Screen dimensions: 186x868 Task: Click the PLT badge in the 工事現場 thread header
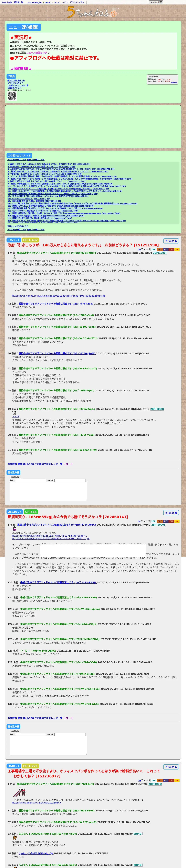166,780
